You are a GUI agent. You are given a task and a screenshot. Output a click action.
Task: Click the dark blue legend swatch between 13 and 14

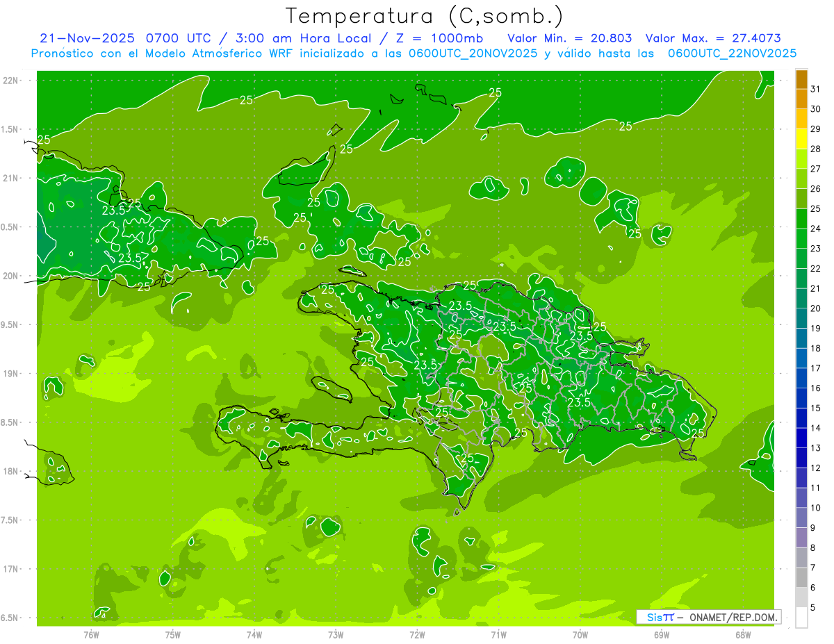(801, 438)
